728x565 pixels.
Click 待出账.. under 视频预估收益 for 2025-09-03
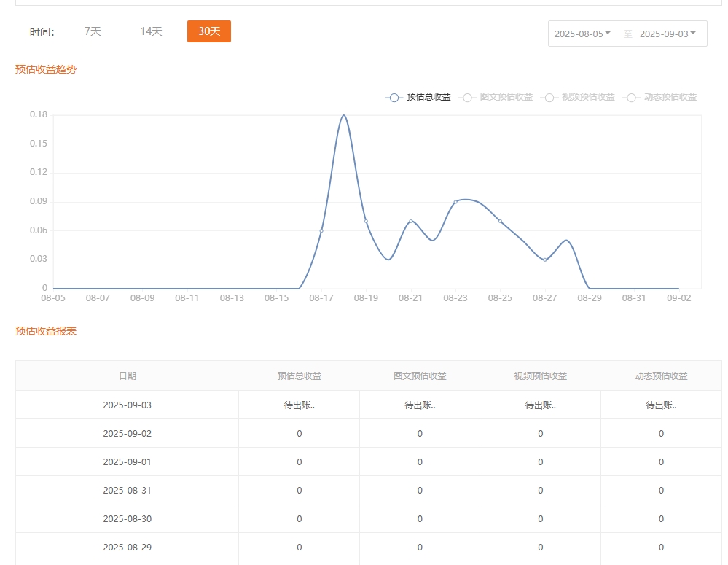(541, 405)
